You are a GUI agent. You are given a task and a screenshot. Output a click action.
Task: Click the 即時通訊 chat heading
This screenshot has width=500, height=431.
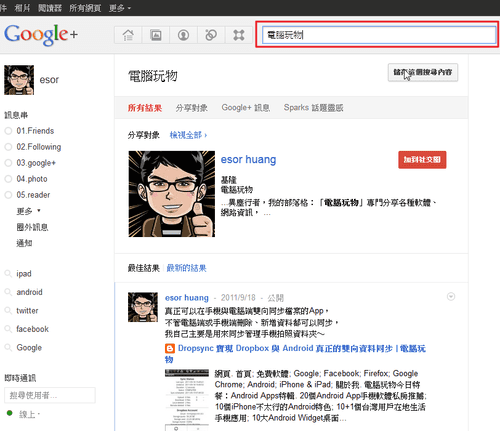tap(20, 378)
